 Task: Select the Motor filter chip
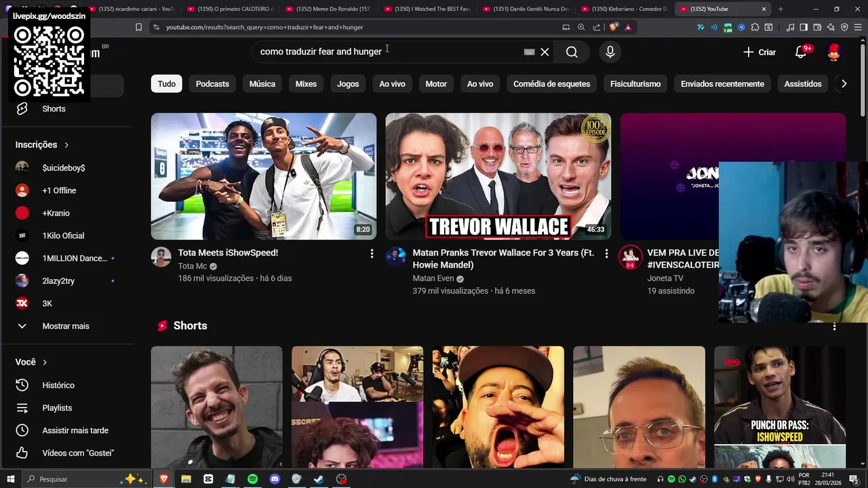click(x=436, y=84)
